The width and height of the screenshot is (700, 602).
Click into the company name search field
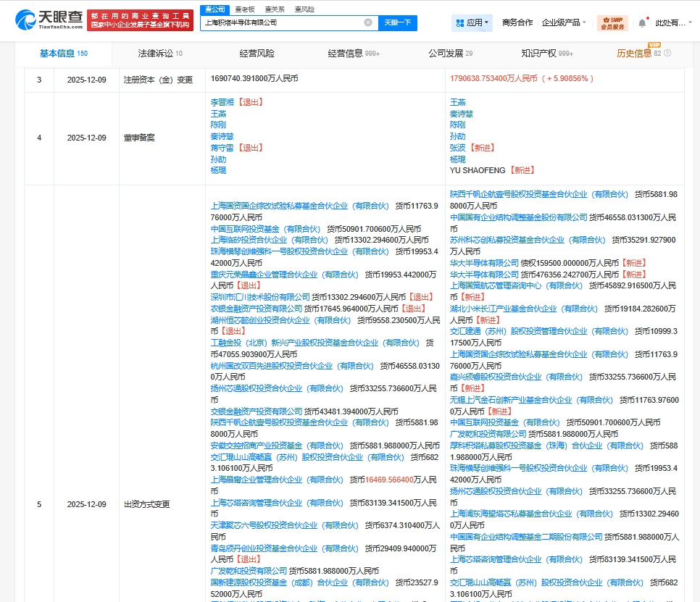[283, 22]
